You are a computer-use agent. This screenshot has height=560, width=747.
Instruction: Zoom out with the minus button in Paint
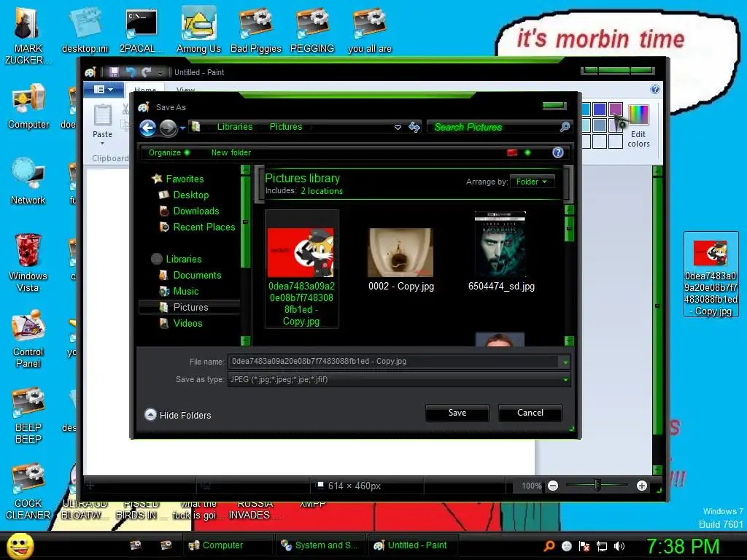pos(553,486)
